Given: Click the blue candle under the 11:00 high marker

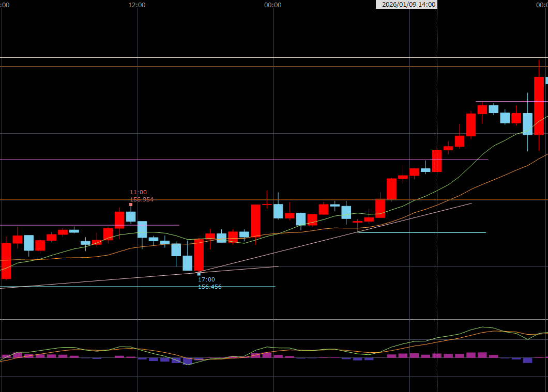Looking at the screenshot, I should coord(131,216).
